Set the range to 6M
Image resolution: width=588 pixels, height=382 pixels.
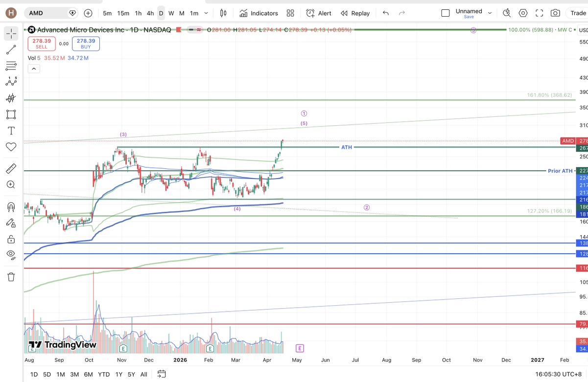pos(88,374)
